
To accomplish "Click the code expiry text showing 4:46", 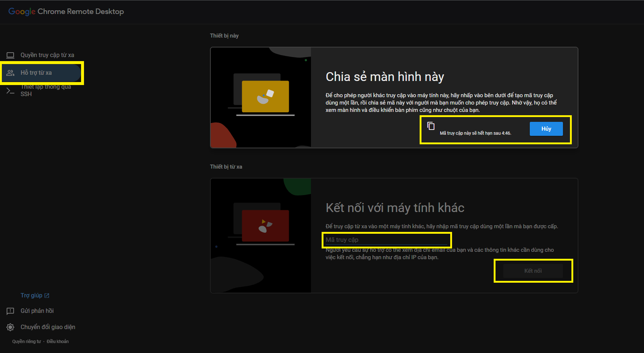I will (476, 133).
